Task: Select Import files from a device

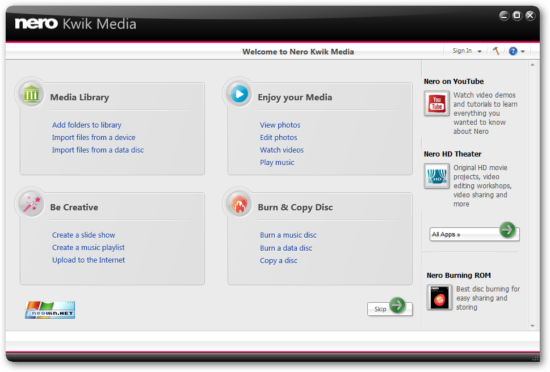Action: pos(94,137)
